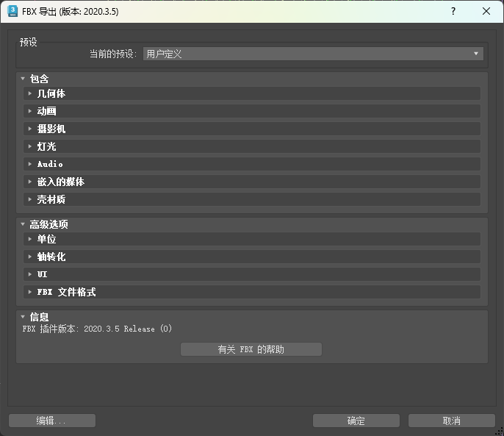The width and height of the screenshot is (504, 436).
Task: Click the 有关 FBX 的帮助 button
Action: coord(251,349)
